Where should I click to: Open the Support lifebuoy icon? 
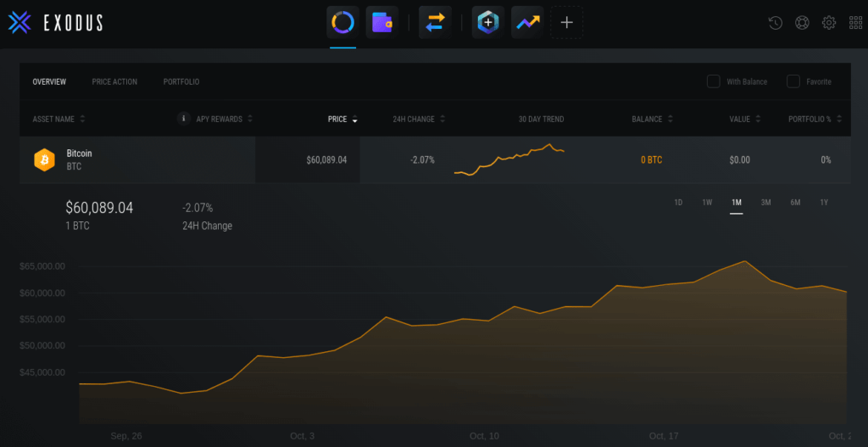pos(802,23)
